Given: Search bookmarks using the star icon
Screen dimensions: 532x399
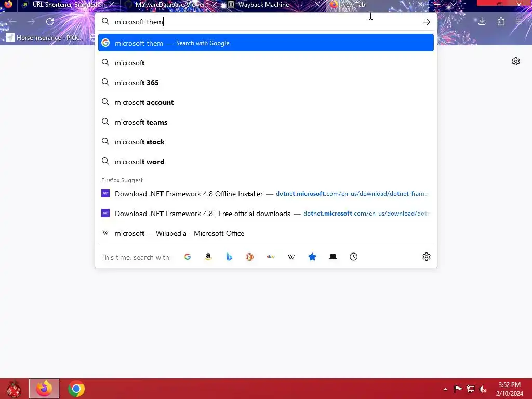Looking at the screenshot, I should 312,257.
